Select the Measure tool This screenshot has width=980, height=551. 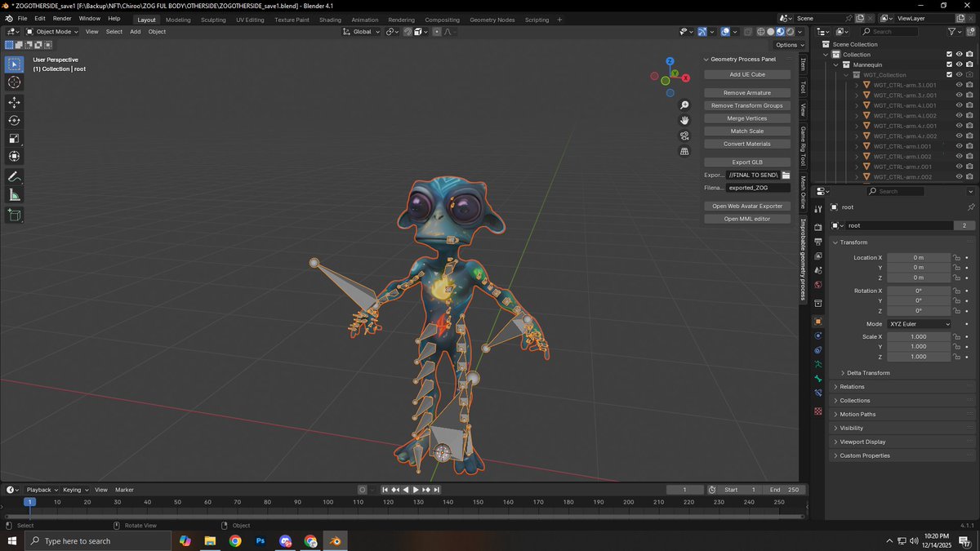point(15,194)
